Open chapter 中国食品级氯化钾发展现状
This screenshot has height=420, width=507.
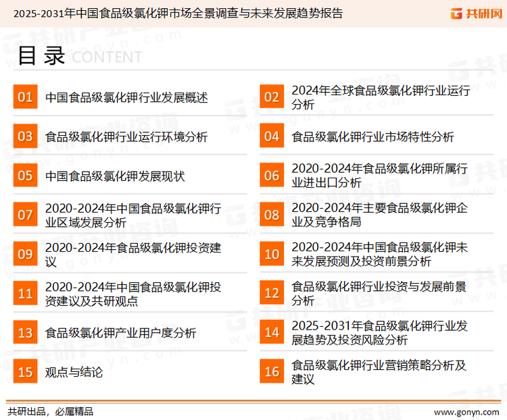pyautogui.click(x=115, y=176)
